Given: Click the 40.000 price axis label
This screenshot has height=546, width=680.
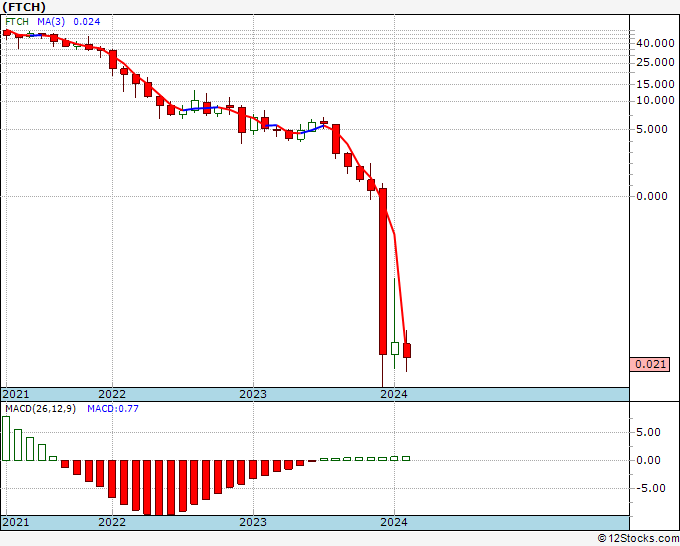Looking at the screenshot, I should pos(655,43).
